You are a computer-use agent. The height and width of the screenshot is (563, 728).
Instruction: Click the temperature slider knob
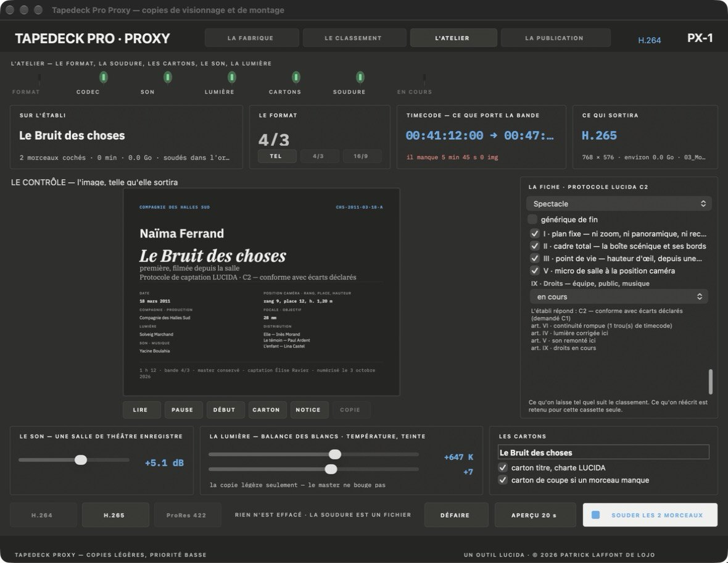[335, 454]
